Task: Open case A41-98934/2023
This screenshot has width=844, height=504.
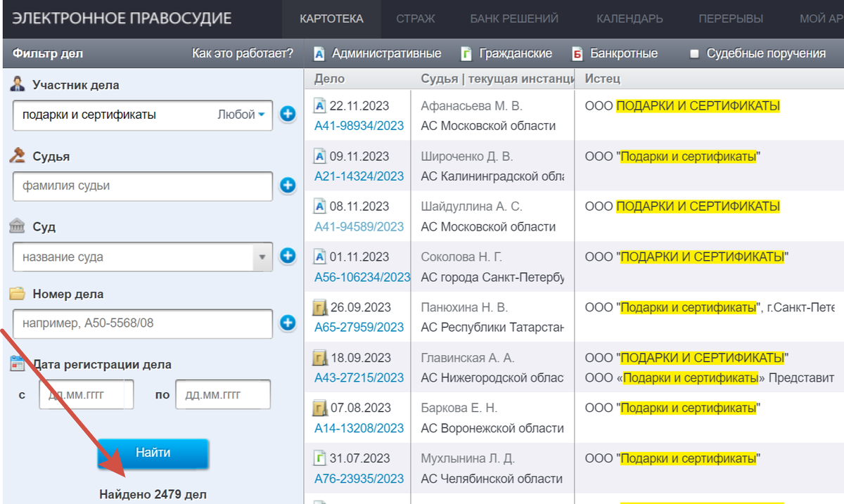Action: [x=359, y=126]
